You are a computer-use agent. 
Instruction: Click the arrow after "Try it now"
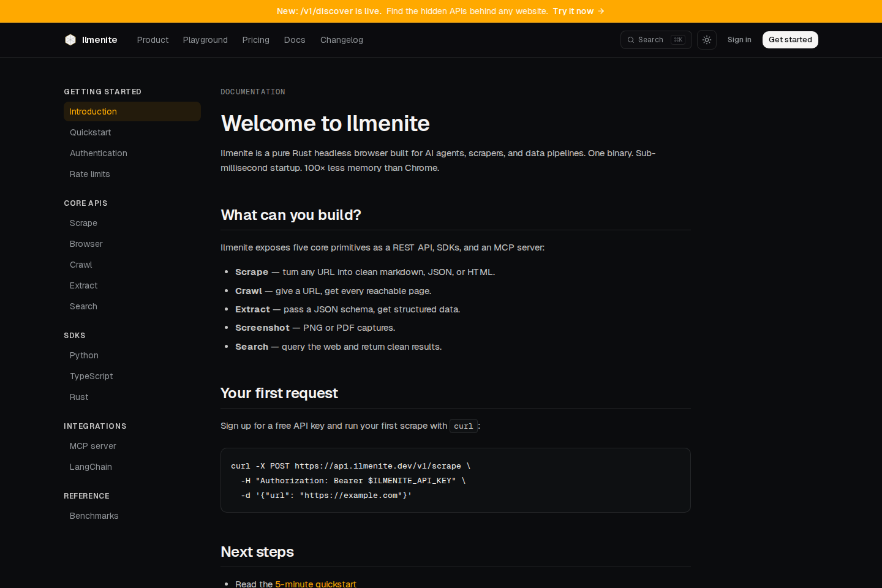[601, 11]
